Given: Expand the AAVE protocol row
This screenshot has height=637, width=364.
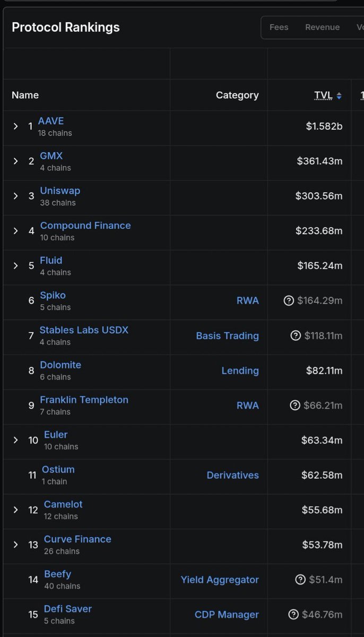Looking at the screenshot, I should pos(16,126).
